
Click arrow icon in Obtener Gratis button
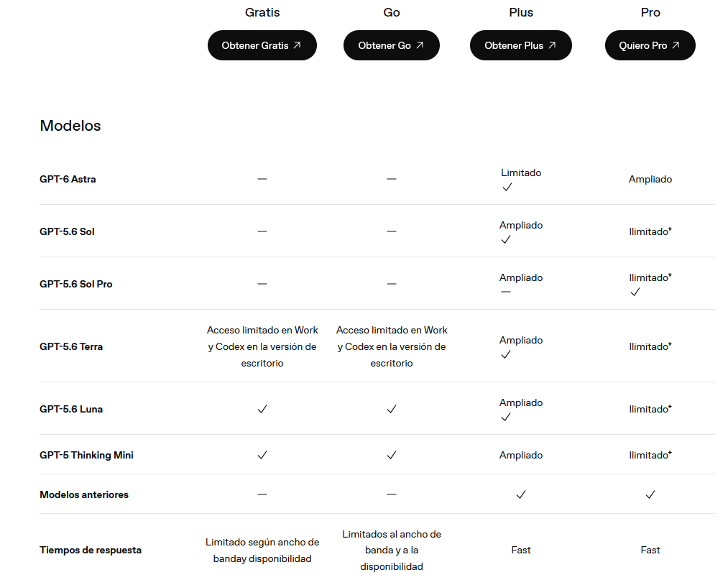coord(297,45)
